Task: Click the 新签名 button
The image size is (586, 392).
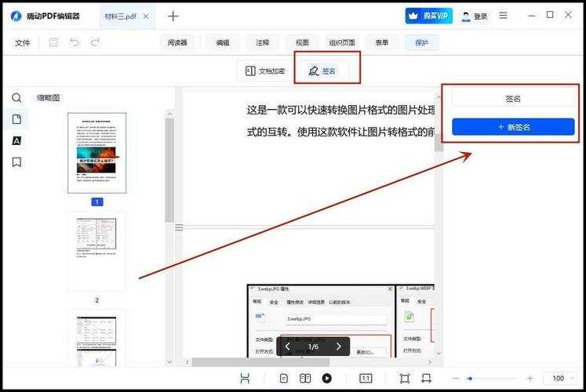Action: click(x=513, y=127)
